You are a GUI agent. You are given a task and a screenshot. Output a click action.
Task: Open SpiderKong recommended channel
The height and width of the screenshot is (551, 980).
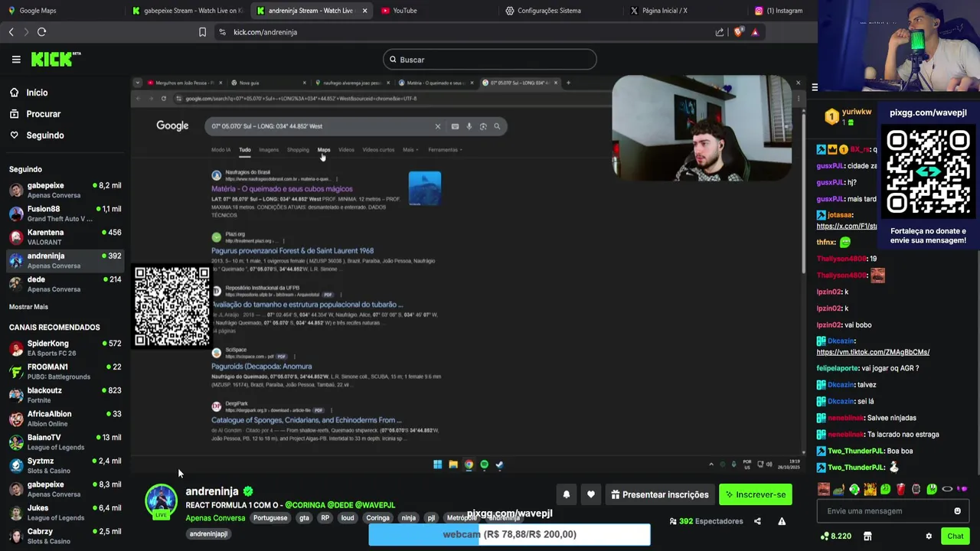tap(65, 348)
